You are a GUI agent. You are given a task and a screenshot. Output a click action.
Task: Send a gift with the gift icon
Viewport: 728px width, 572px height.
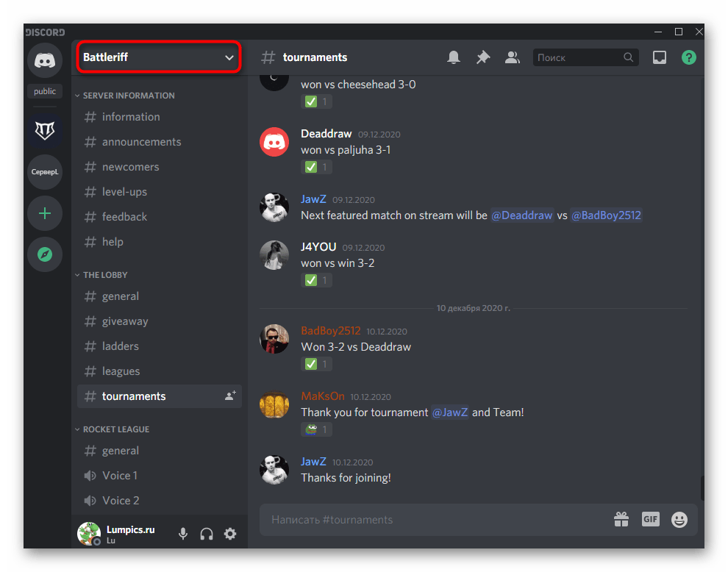tap(621, 519)
